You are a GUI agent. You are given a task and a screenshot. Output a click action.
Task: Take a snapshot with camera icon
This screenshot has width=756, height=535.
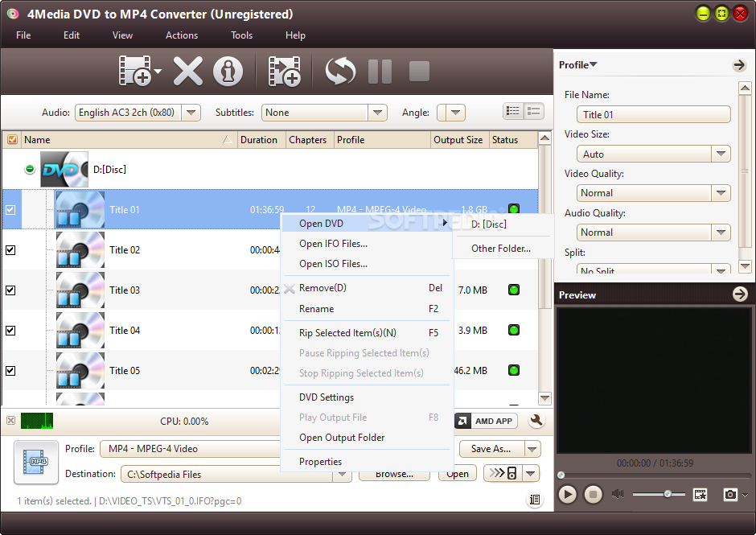click(x=730, y=495)
